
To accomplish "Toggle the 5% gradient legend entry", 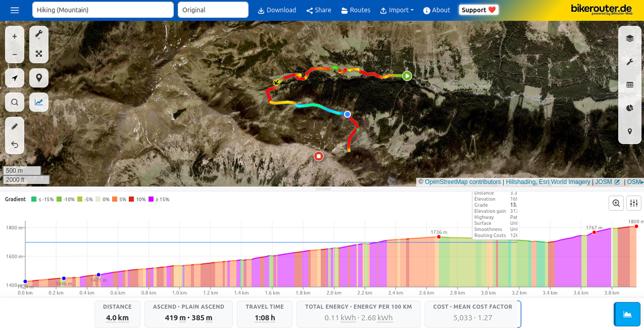I will coord(119,199).
